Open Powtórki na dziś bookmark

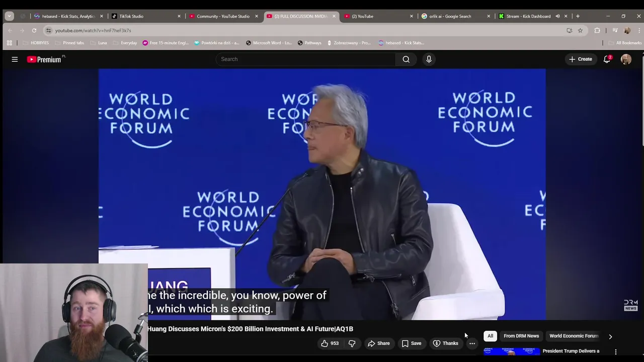(x=217, y=43)
